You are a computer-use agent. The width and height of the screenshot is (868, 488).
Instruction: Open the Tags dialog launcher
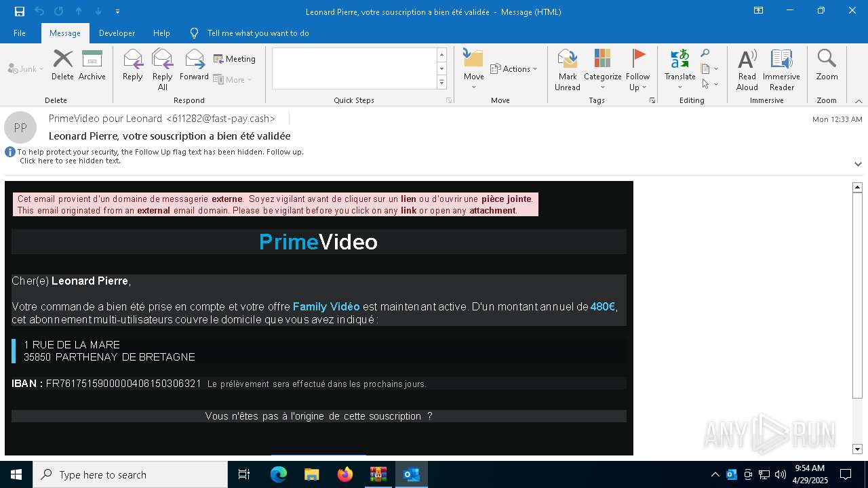click(x=652, y=100)
